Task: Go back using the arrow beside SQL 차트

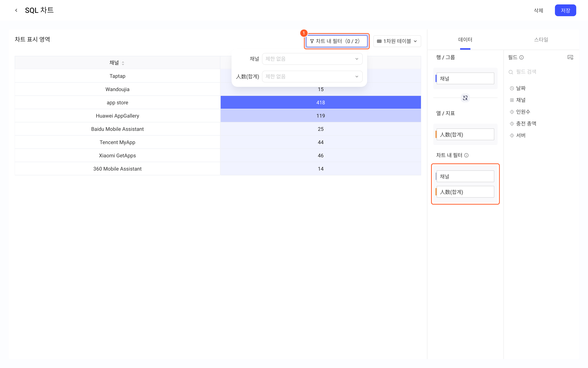Action: pos(16,10)
